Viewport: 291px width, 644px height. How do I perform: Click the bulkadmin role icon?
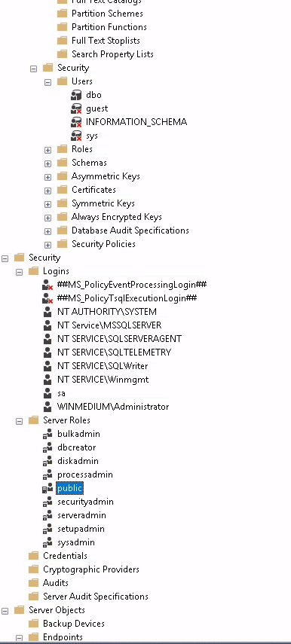(x=47, y=434)
